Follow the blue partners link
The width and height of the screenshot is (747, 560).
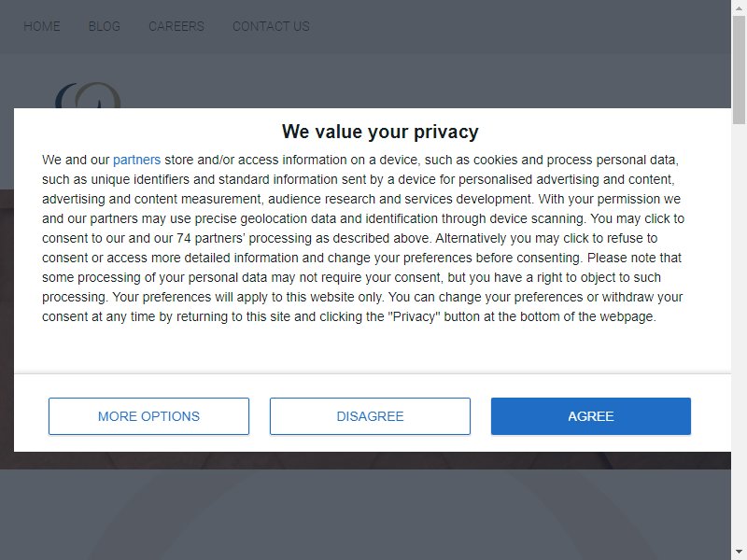click(136, 160)
